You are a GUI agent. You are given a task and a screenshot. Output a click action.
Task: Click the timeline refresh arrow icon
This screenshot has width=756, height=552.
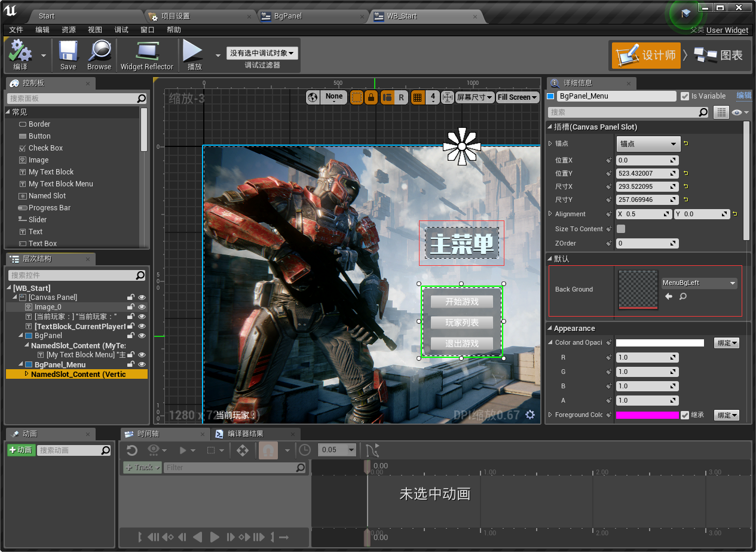click(x=132, y=450)
